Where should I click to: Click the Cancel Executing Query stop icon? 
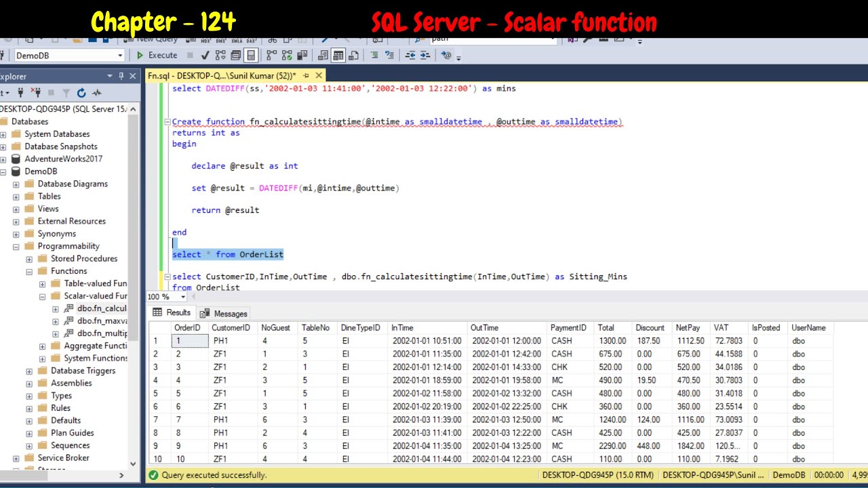[191, 56]
